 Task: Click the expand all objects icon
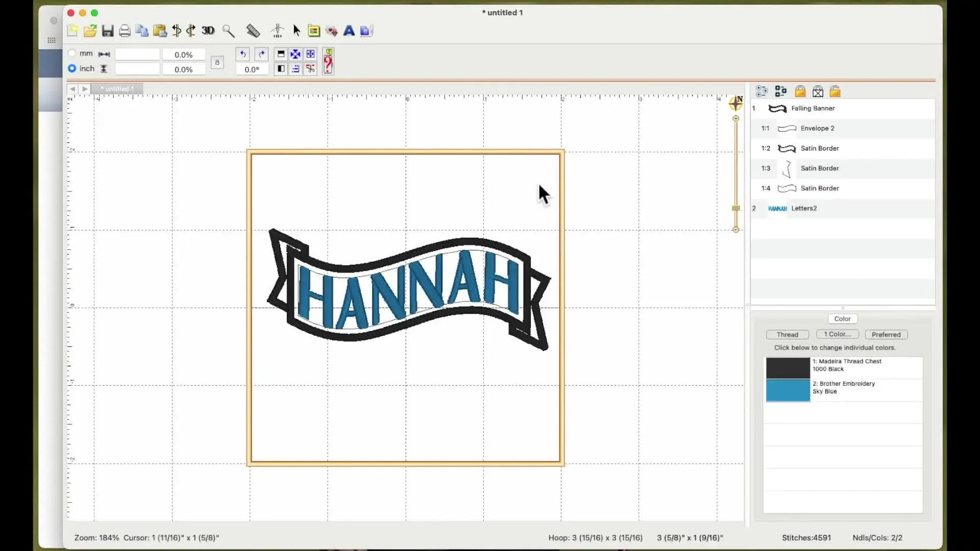click(x=762, y=91)
